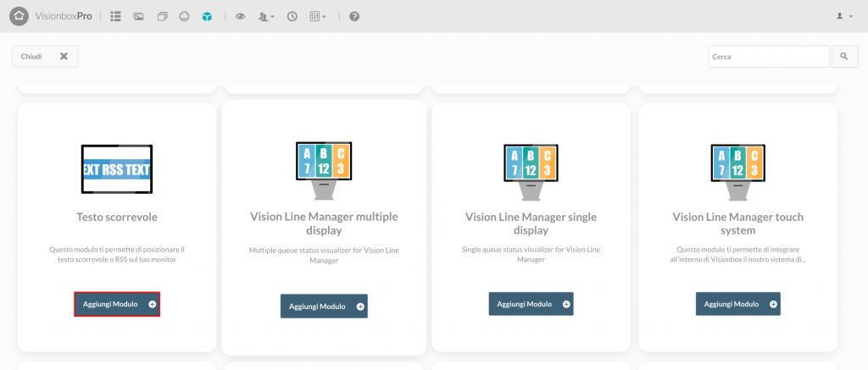Open the smiley face icon in toolbar
Image resolution: width=868 pixels, height=370 pixels.
[x=184, y=17]
